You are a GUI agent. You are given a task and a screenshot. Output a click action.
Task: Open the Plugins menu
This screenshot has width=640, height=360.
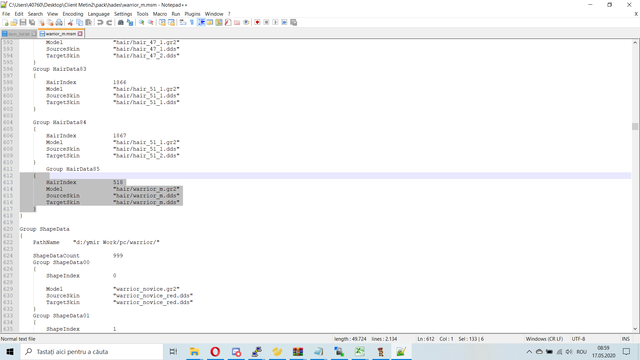coord(192,14)
